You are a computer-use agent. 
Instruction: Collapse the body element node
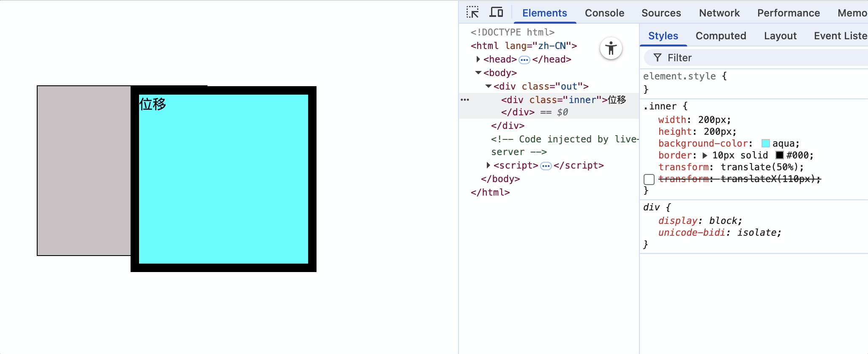[478, 73]
